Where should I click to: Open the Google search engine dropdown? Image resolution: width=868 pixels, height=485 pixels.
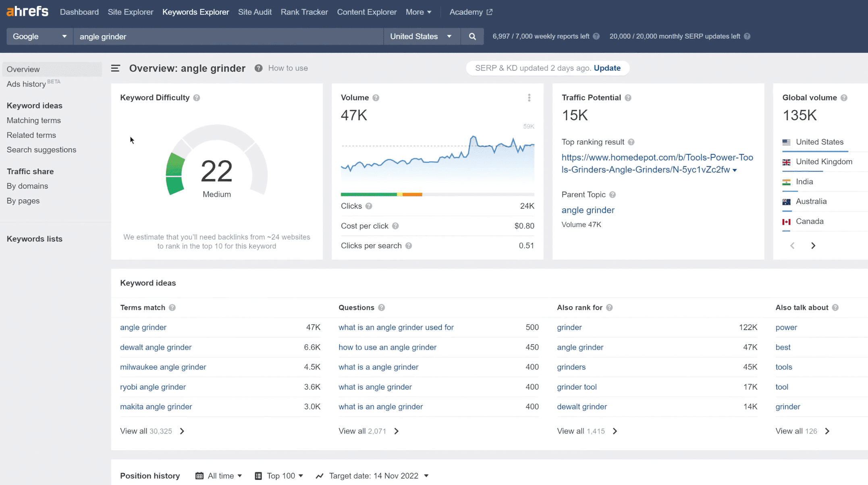point(39,37)
